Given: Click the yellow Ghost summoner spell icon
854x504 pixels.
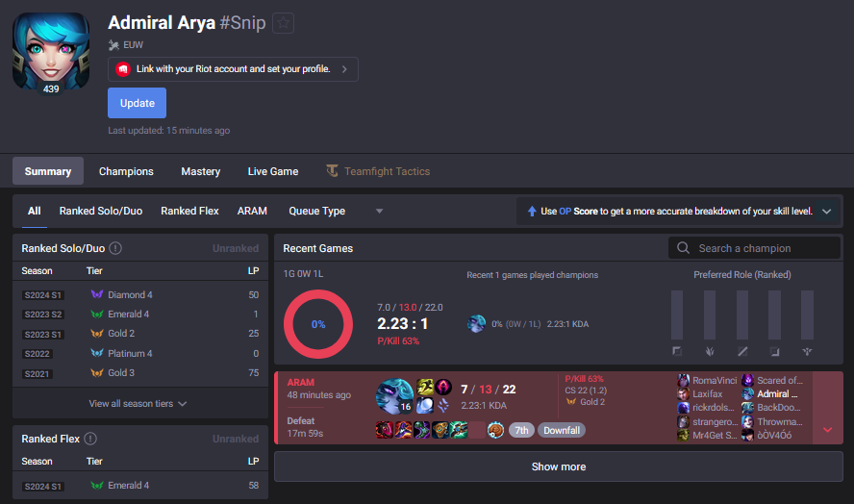Looking at the screenshot, I should [425, 387].
